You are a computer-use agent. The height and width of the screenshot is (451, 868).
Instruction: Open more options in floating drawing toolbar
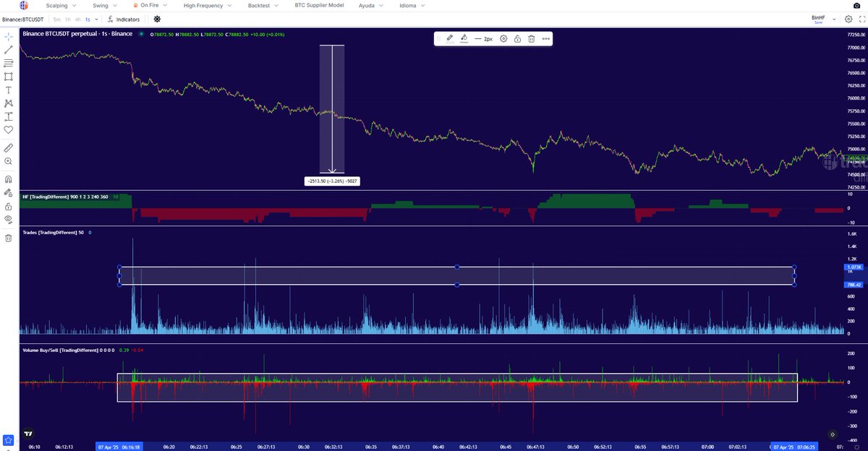pyautogui.click(x=545, y=39)
